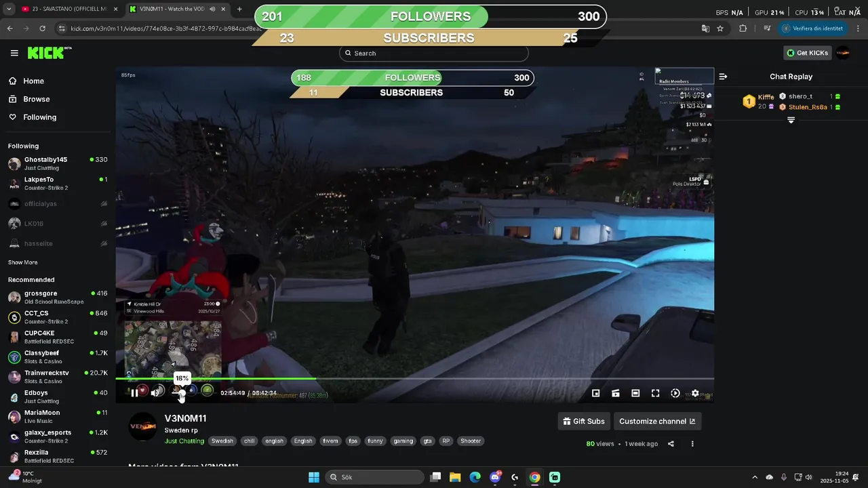Viewport: 868px width, 488px height.
Task: Adjust the video volume slider handle
Action: (x=182, y=392)
